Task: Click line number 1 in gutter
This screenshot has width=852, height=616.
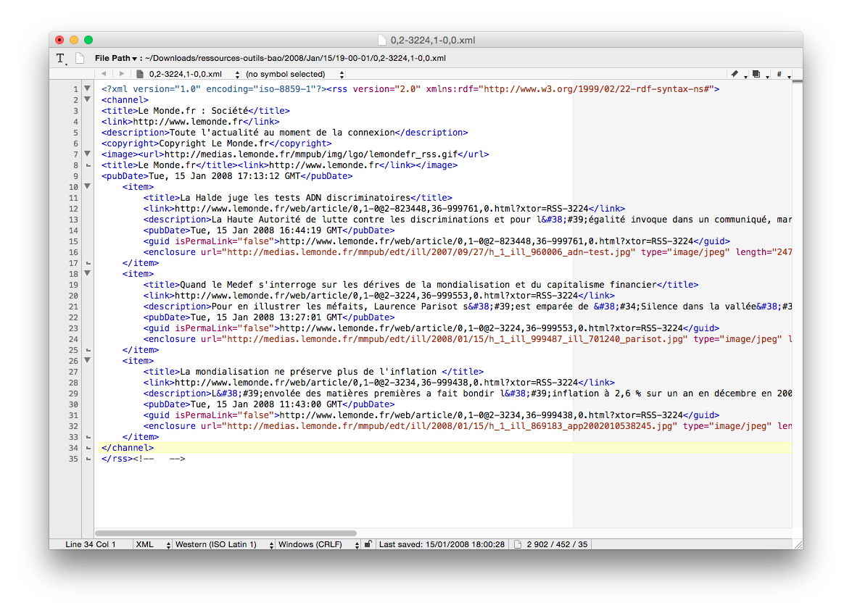Action: click(75, 89)
